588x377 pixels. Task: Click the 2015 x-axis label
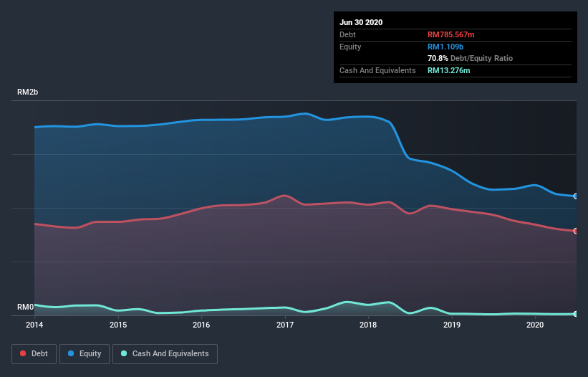click(x=118, y=325)
